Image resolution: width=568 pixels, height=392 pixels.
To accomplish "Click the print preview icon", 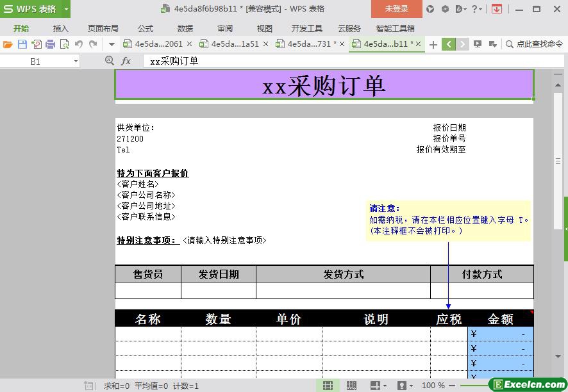I will [x=64, y=44].
